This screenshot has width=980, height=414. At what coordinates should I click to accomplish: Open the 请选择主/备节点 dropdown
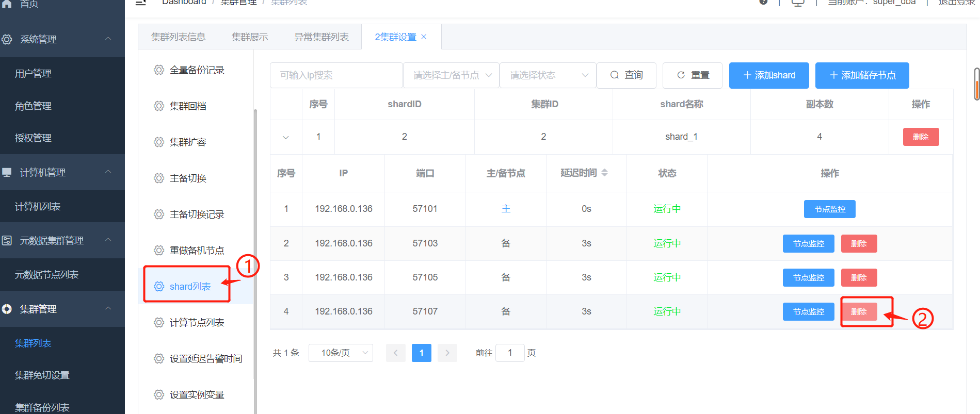point(451,75)
